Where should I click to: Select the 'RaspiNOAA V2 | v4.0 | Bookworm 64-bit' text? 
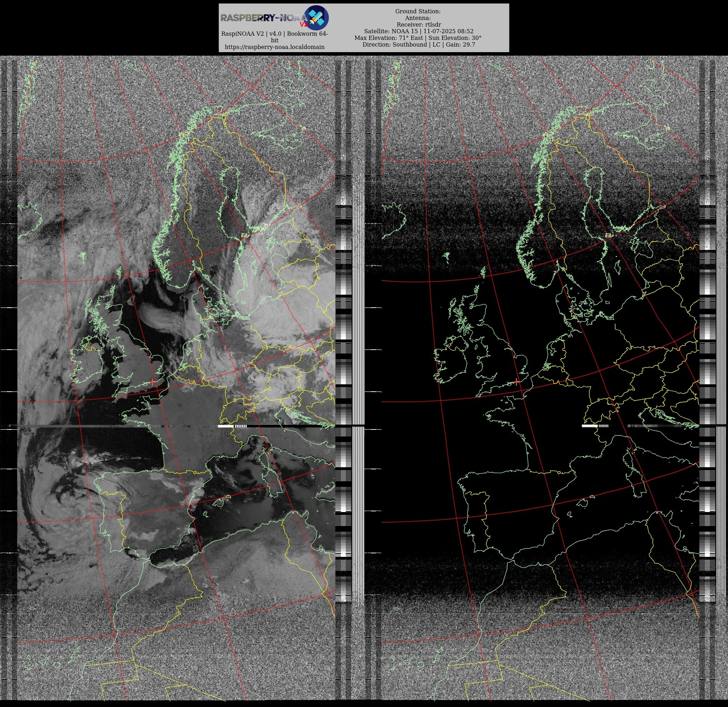coord(274,37)
